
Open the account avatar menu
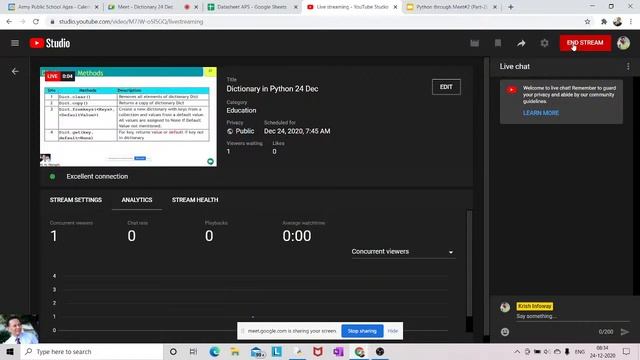pos(623,42)
